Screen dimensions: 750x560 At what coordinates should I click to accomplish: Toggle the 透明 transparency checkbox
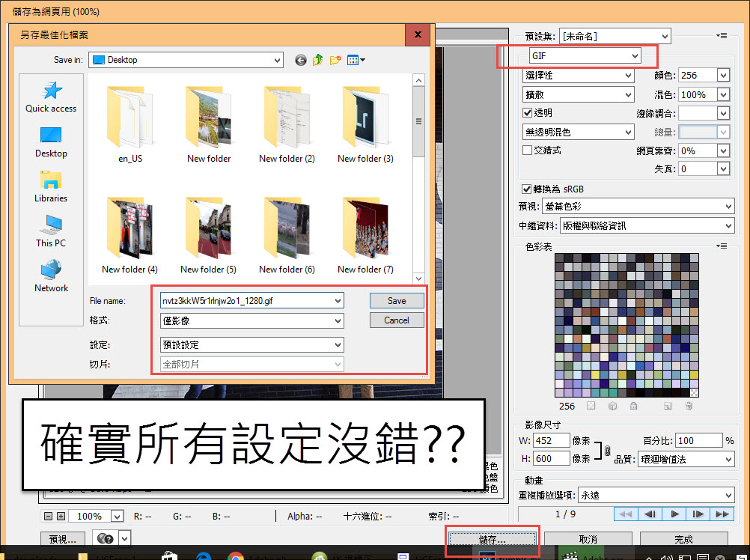528,113
